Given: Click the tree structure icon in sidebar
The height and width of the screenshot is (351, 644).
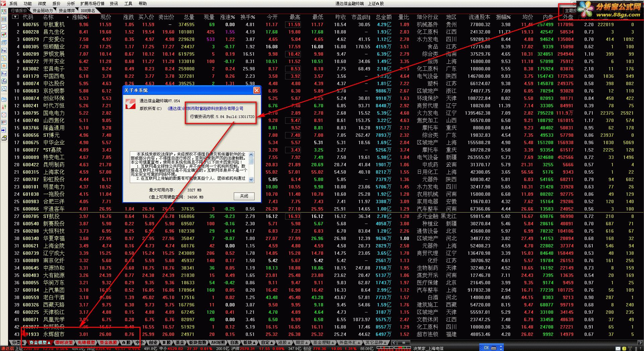Looking at the screenshot, I should pyautogui.click(x=4, y=58).
